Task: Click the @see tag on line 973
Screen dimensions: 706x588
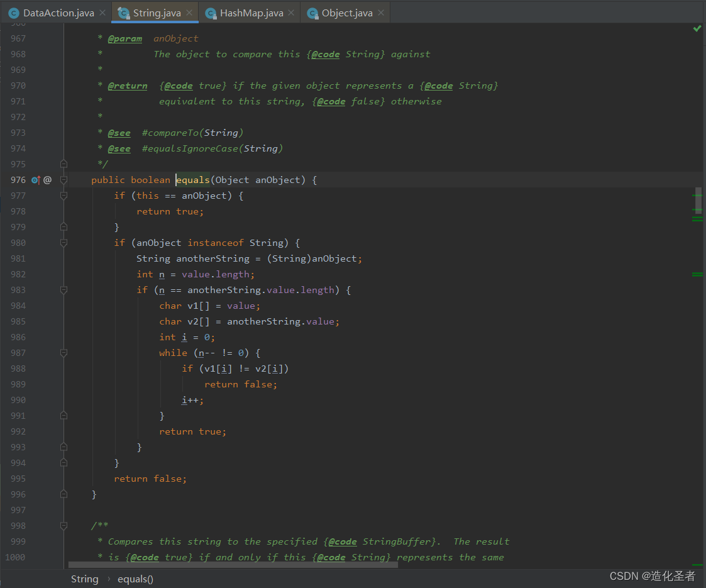Action: pyautogui.click(x=119, y=133)
